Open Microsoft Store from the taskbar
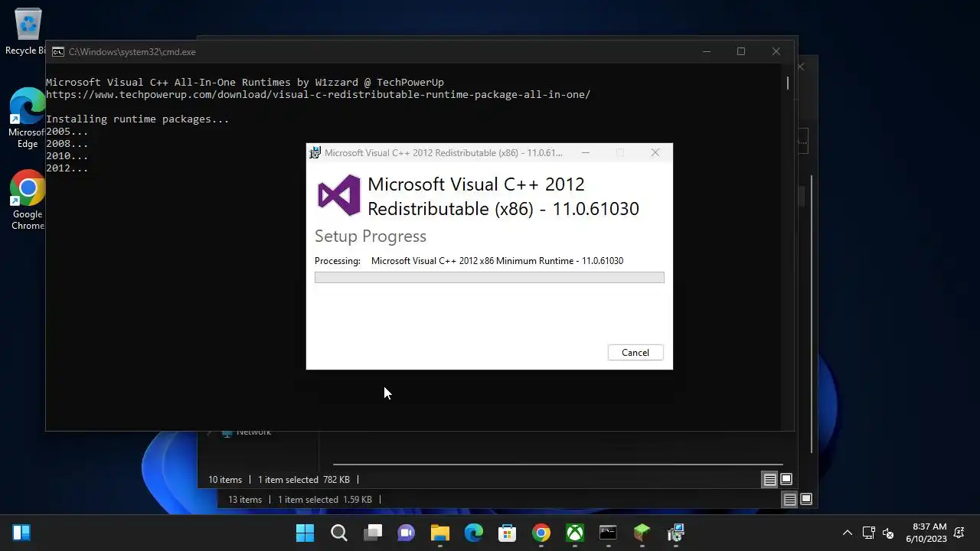The height and width of the screenshot is (551, 980). pos(507,533)
